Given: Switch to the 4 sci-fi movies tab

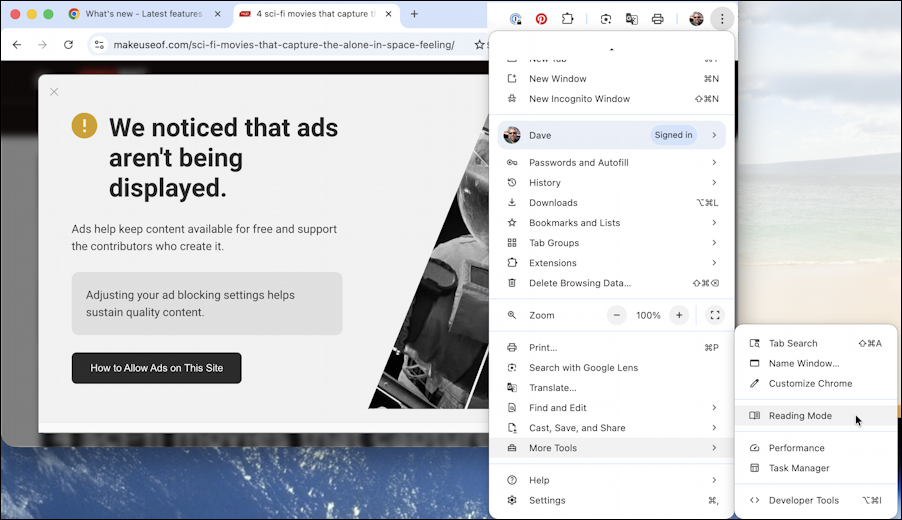Looking at the screenshot, I should click(315, 14).
